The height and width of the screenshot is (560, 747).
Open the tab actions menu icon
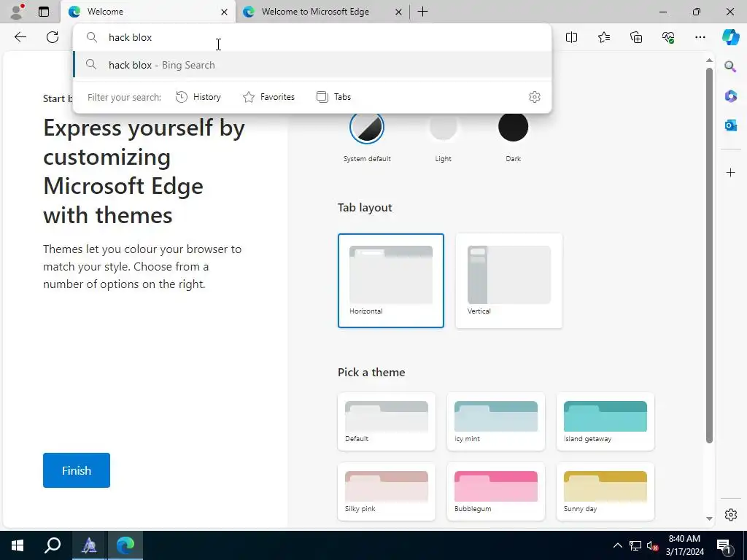point(44,12)
